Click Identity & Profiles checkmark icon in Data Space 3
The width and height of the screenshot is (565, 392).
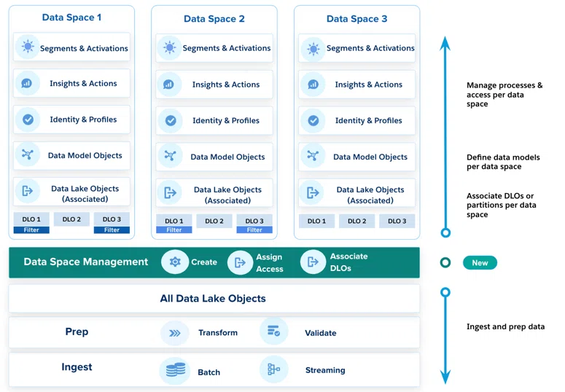[313, 120]
